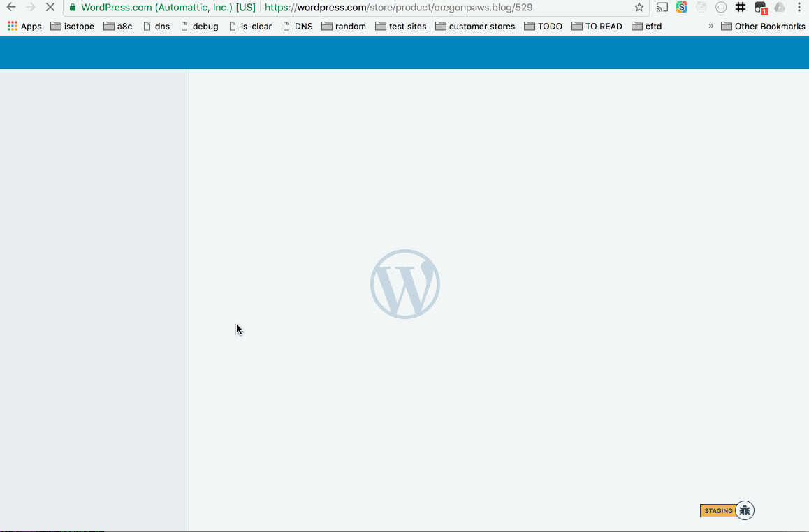Click the circular brackets extension icon

(x=721, y=7)
